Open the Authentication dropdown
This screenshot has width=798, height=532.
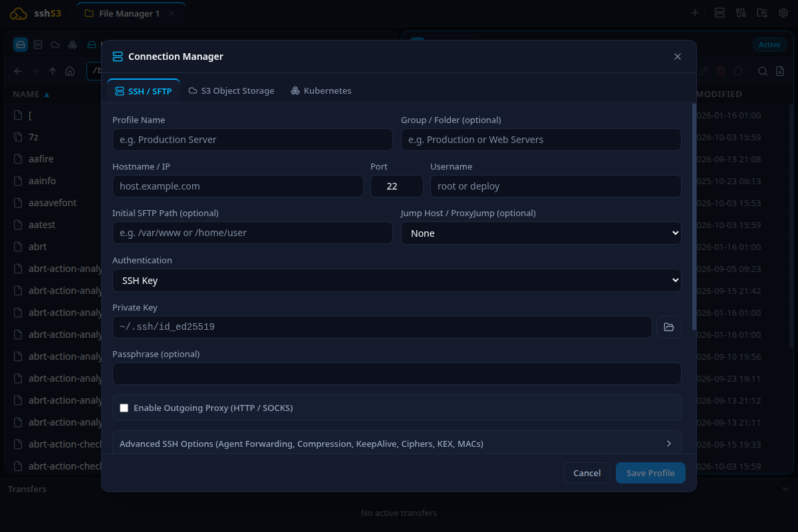click(x=396, y=280)
